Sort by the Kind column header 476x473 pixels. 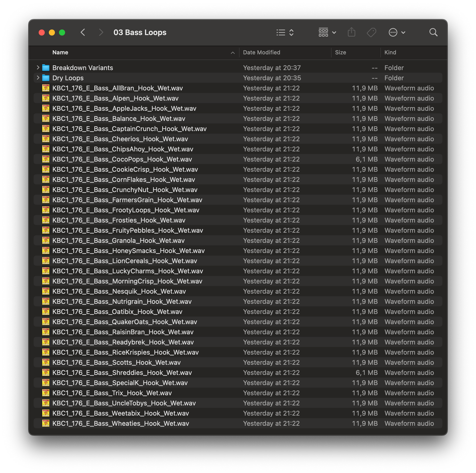390,53
